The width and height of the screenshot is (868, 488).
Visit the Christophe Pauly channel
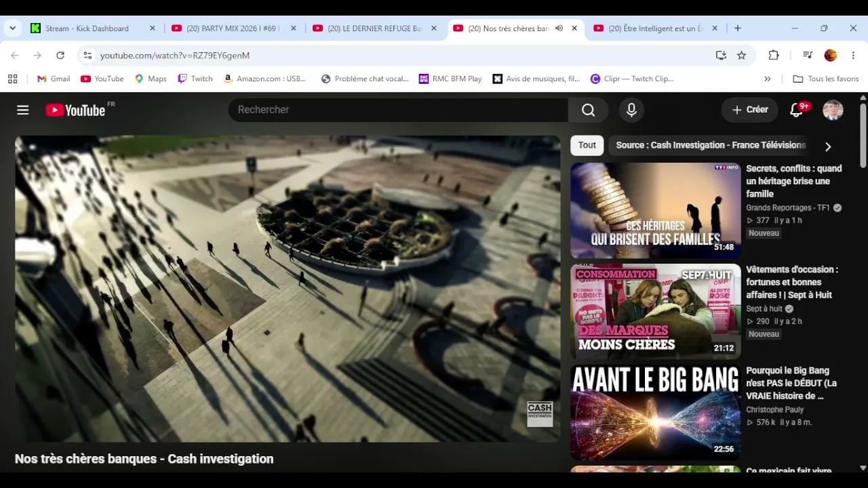click(774, 410)
